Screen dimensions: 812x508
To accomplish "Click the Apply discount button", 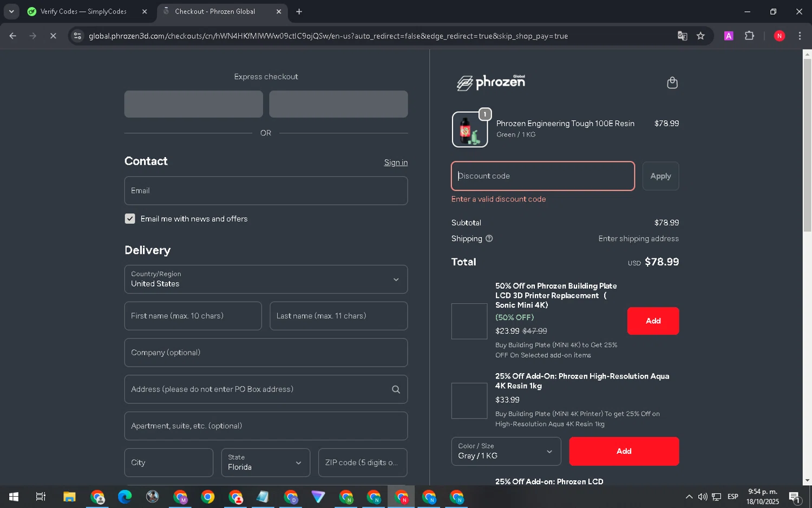I will coord(660,176).
